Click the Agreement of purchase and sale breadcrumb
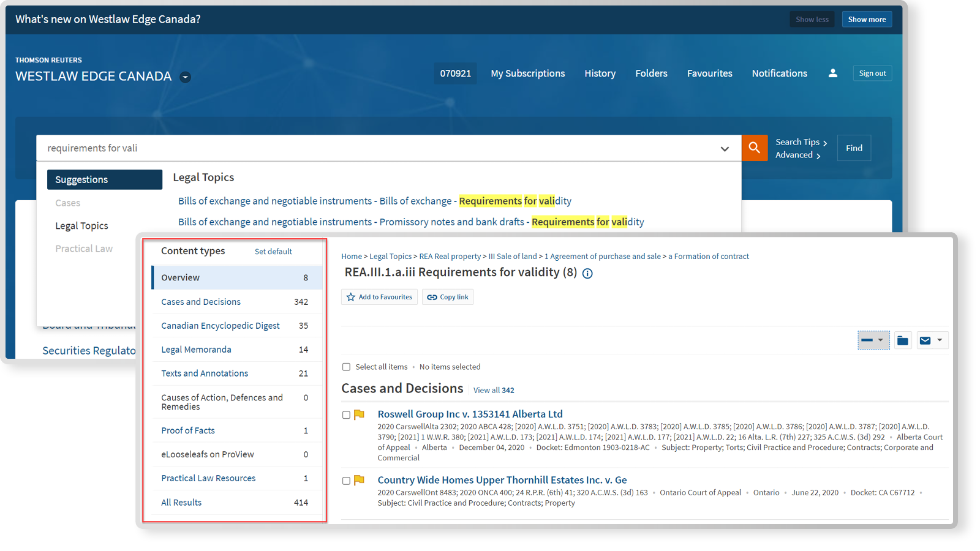This screenshot has height=551, width=980. (x=603, y=257)
